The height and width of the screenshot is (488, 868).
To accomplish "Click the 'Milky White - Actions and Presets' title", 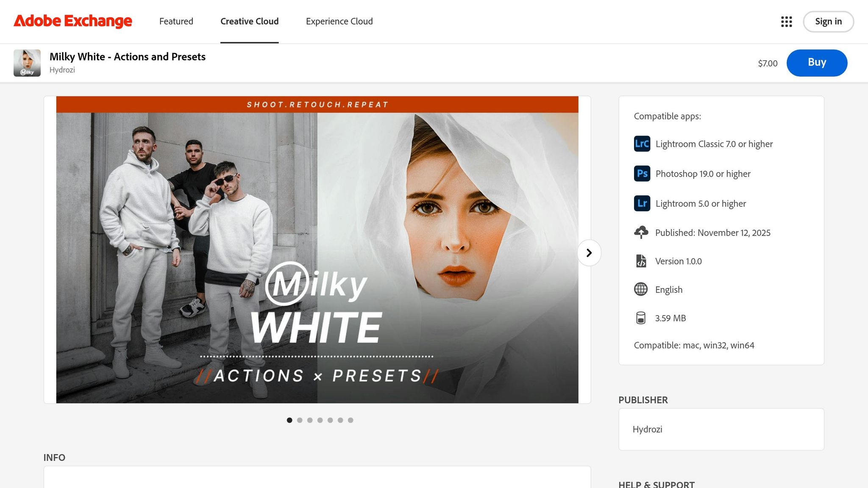I will pyautogui.click(x=128, y=57).
